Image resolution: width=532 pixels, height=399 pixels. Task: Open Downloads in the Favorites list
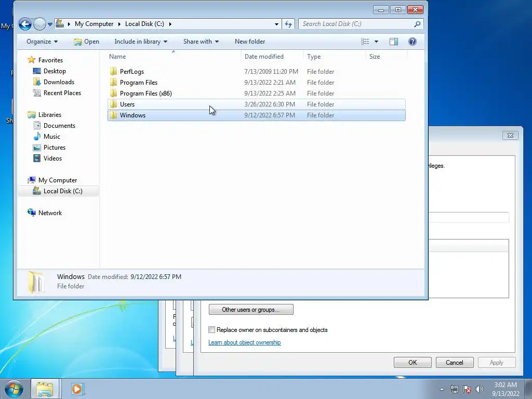(x=59, y=82)
